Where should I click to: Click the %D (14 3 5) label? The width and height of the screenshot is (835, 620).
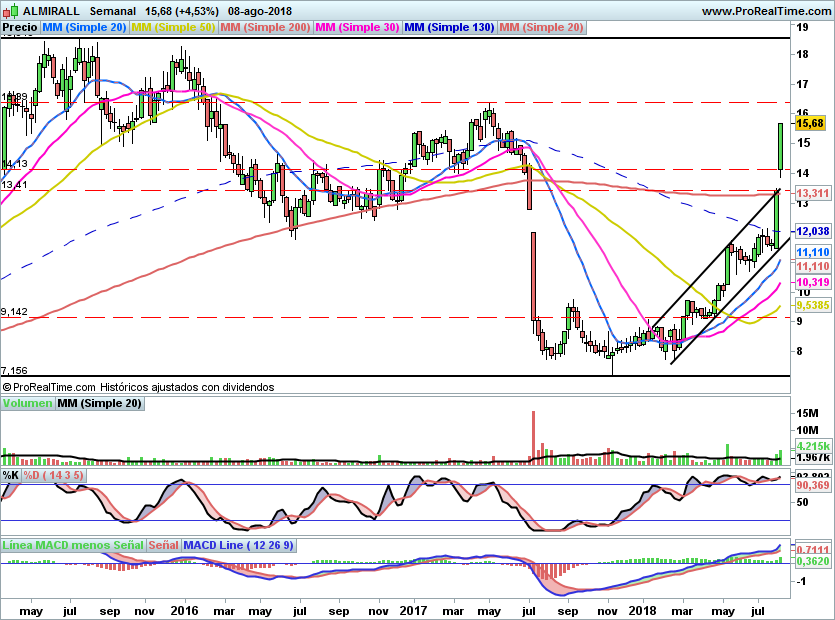[x=53, y=475]
